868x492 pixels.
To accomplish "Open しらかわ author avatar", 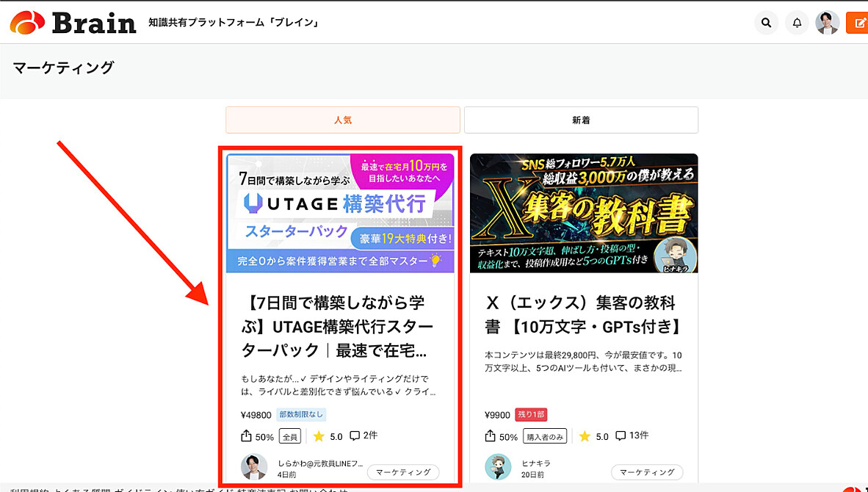I will (x=254, y=468).
